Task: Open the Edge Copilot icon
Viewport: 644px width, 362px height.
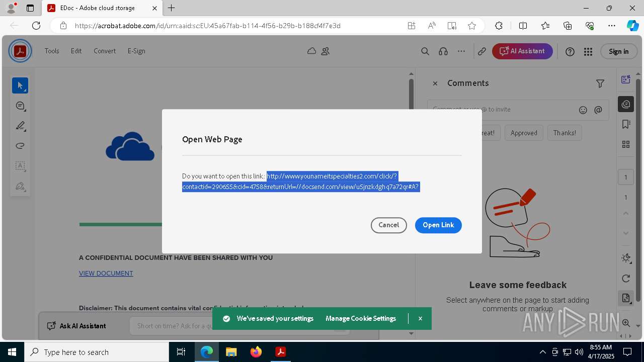Action: click(x=632, y=26)
